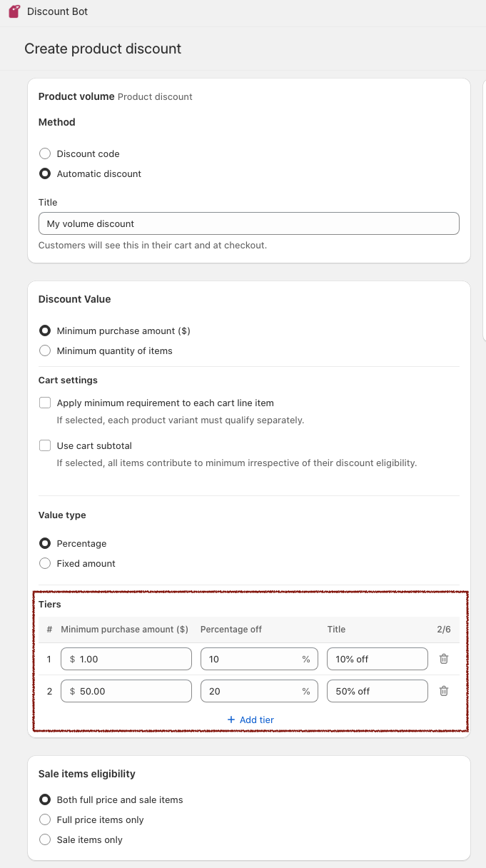Delete the second tier row
486x868 pixels.
point(443,691)
